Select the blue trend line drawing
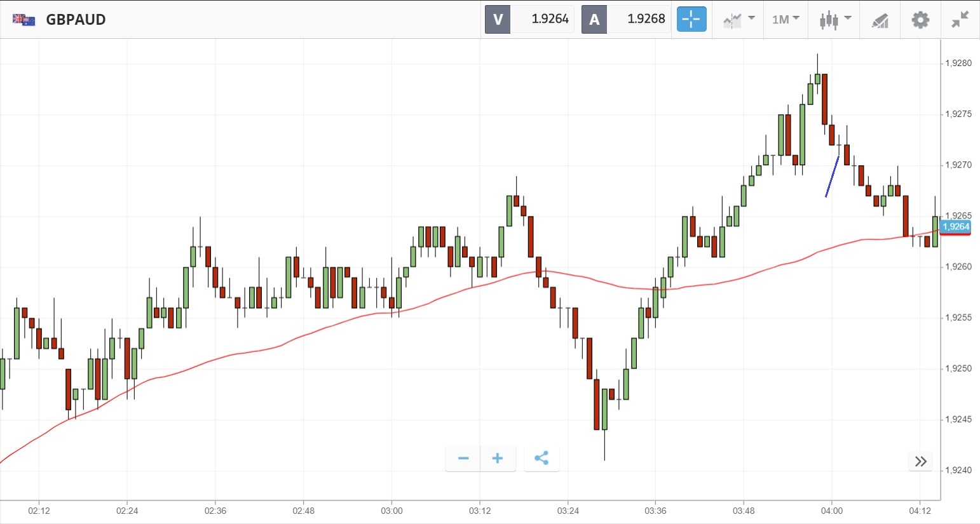Screen dimensions: 980x524 pos(832,177)
